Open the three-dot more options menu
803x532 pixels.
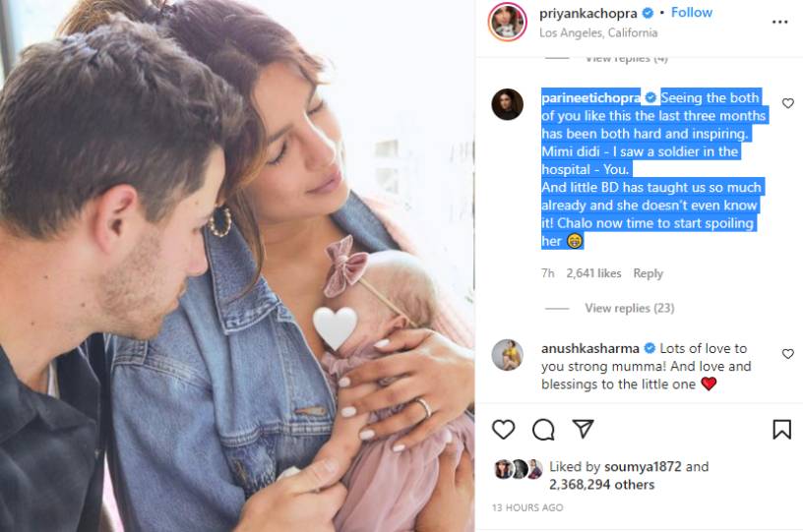pos(779,22)
